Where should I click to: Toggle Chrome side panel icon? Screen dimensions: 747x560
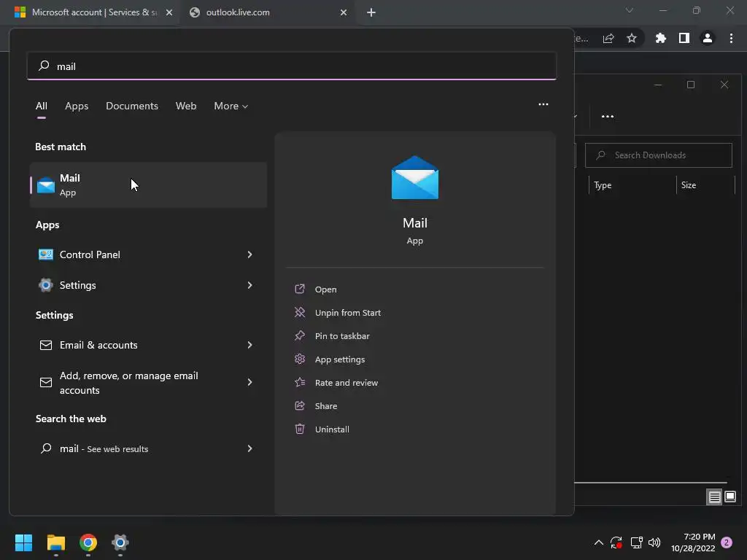tap(684, 38)
